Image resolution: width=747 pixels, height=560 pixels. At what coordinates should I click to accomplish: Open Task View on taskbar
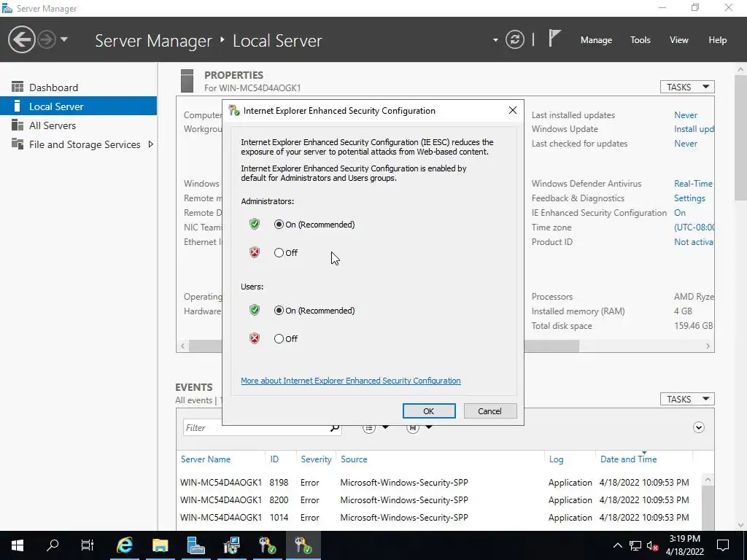88,545
